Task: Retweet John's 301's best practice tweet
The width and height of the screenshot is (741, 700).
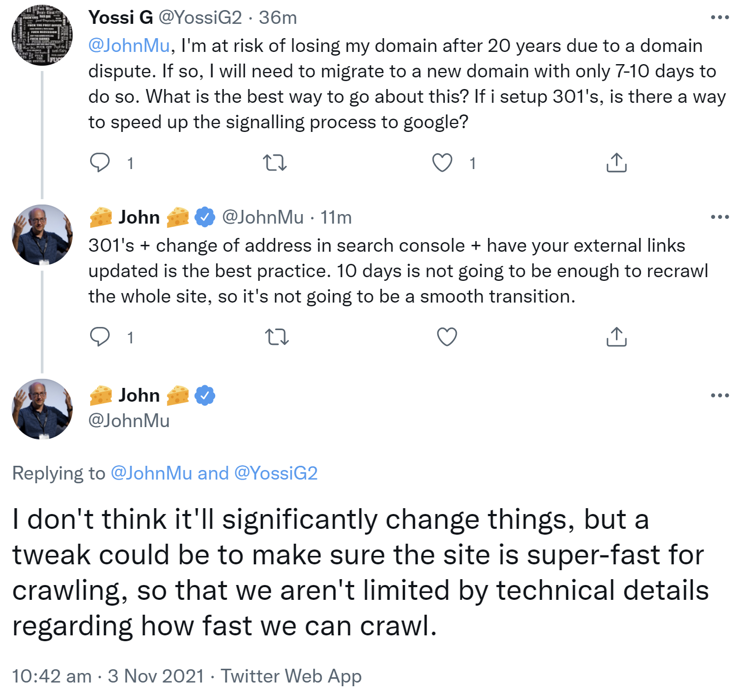Action: [277, 337]
